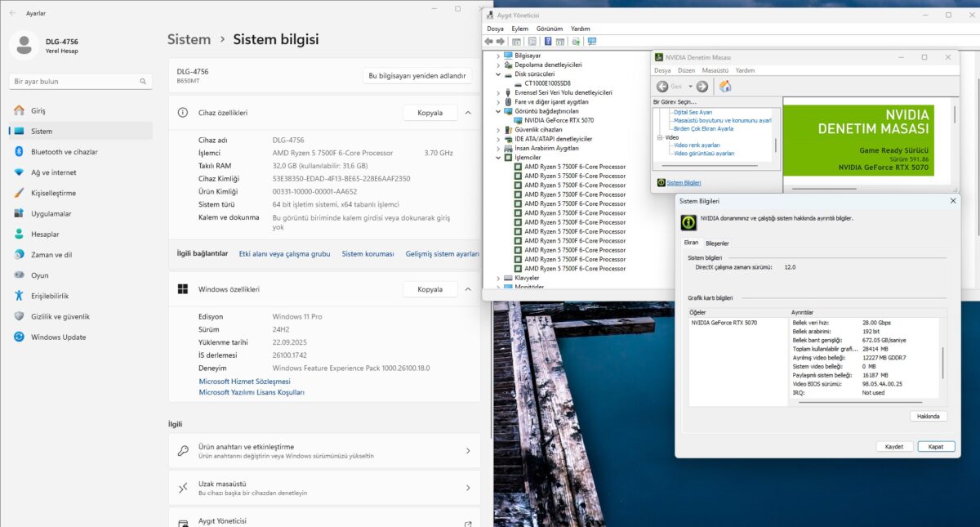This screenshot has width=980, height=527.
Task: Open Masaüstü menu in NVIDIA Control Panel
Action: (x=715, y=70)
